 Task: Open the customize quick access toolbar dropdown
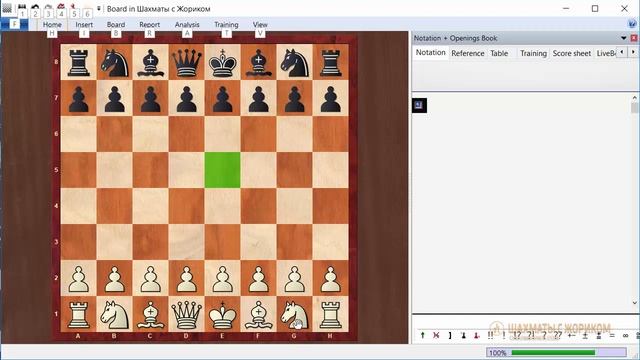[99, 8]
